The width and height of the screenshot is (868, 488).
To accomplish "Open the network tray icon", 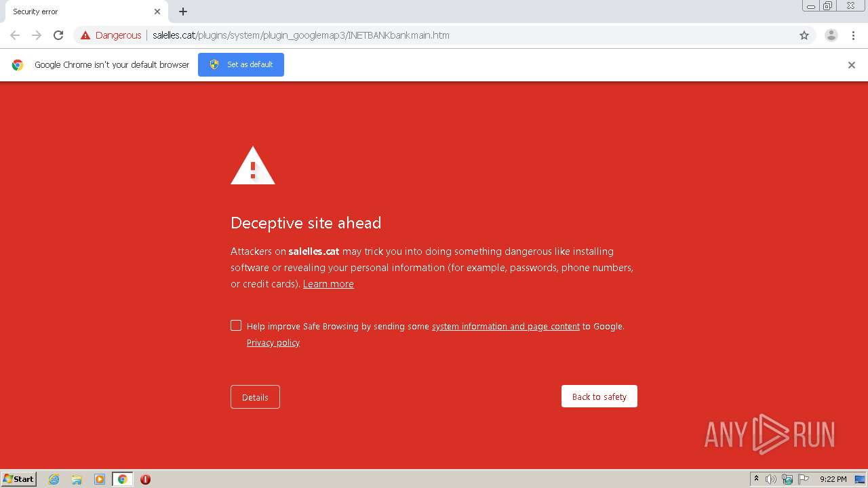I will point(787,479).
